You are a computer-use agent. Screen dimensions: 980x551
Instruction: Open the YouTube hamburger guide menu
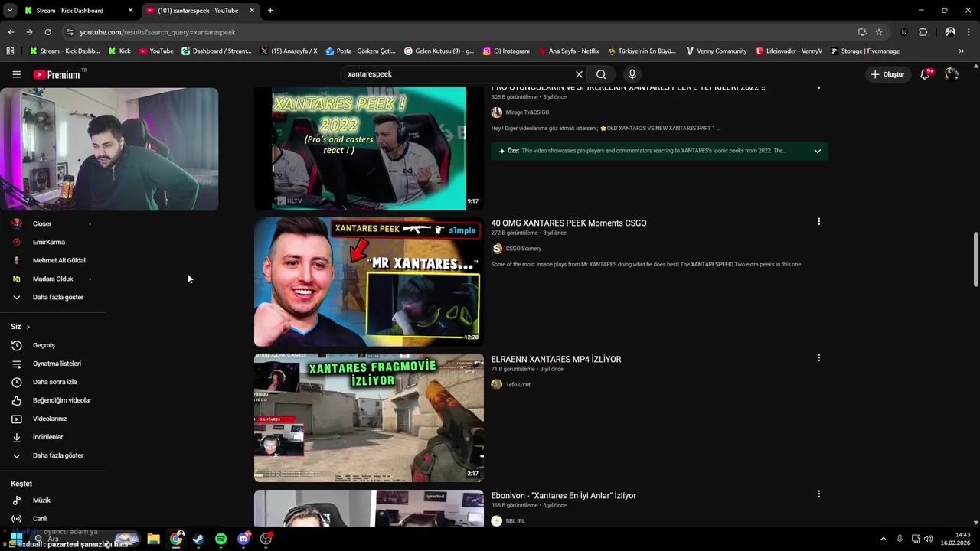(17, 74)
